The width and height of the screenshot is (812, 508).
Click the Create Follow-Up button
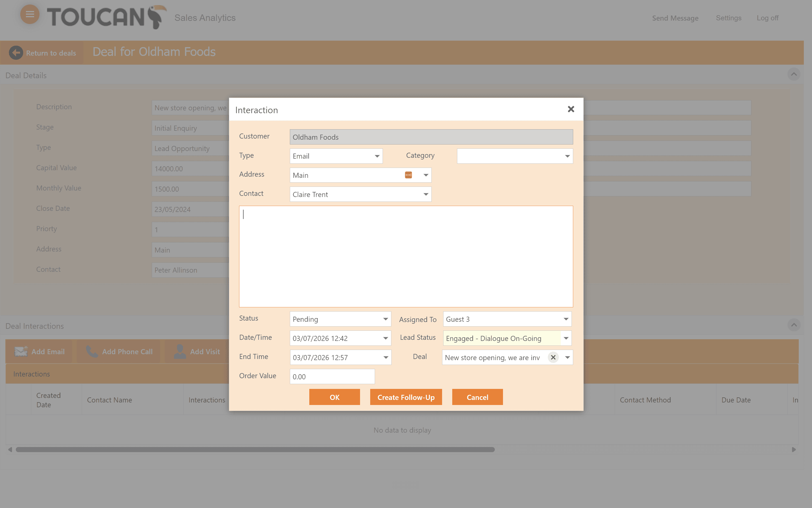click(x=406, y=397)
